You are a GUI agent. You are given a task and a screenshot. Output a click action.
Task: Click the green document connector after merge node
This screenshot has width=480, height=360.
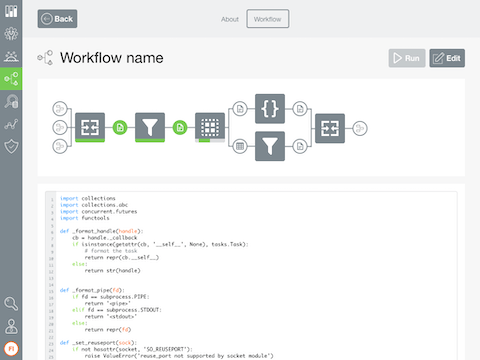coord(120,127)
